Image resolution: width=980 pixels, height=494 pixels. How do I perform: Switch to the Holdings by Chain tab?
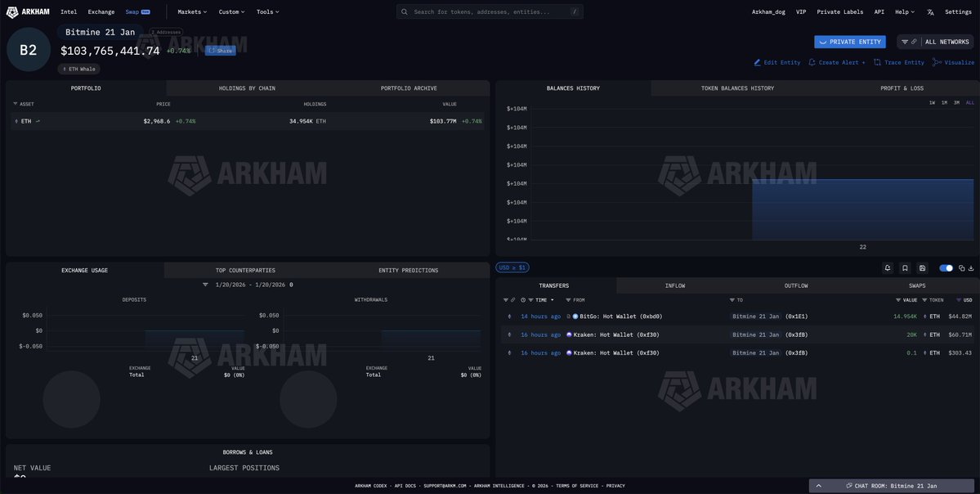click(x=247, y=88)
